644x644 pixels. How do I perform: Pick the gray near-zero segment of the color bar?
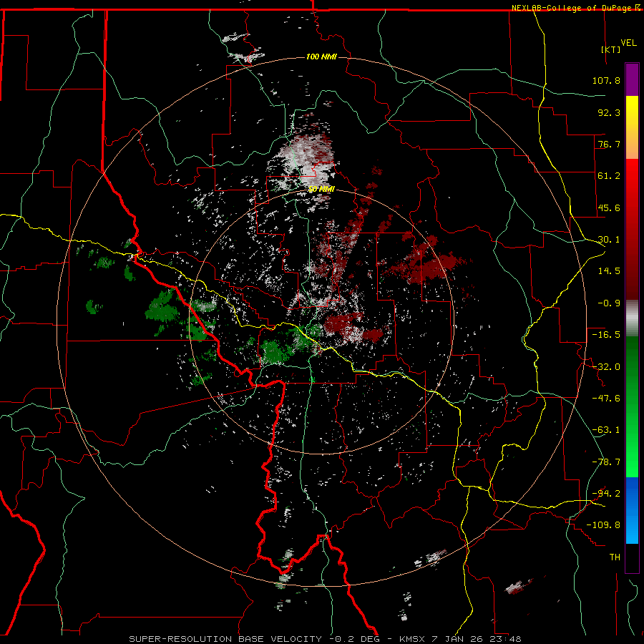(x=632, y=318)
